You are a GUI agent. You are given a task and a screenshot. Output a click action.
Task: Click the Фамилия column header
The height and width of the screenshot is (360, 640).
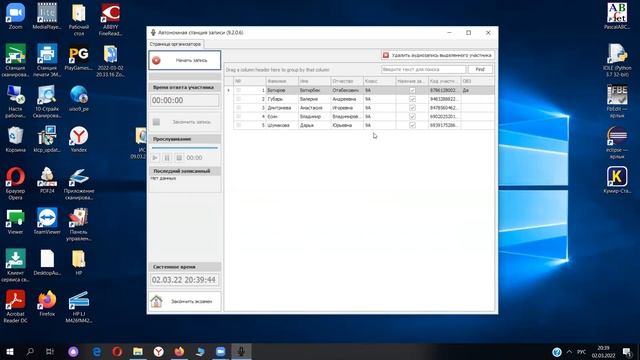[x=282, y=81]
